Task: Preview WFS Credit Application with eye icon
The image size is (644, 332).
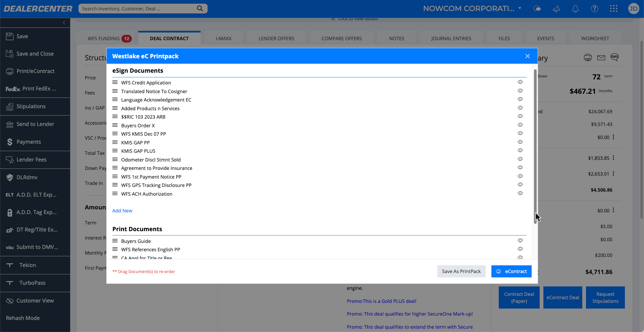Action: [520, 82]
